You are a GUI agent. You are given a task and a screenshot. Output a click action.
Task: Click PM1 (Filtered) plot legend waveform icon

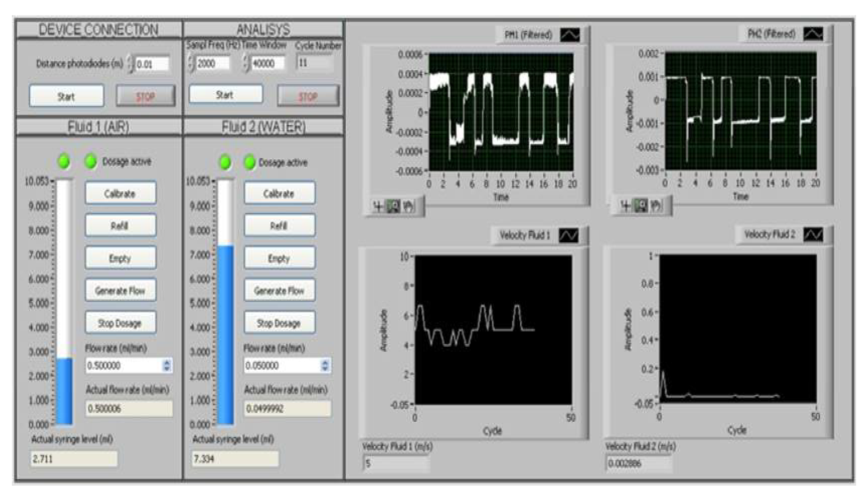tap(570, 35)
